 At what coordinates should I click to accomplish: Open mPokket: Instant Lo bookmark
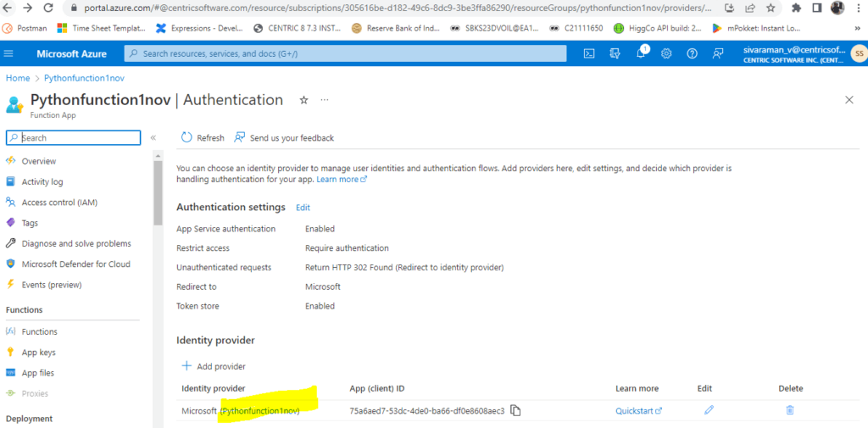pyautogui.click(x=756, y=28)
